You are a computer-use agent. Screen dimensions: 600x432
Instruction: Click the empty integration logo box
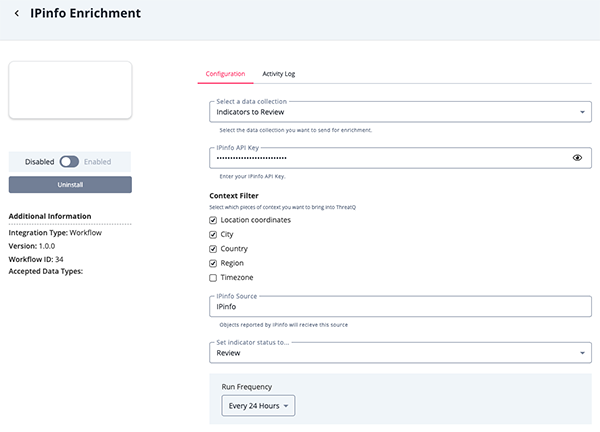pyautogui.click(x=70, y=90)
